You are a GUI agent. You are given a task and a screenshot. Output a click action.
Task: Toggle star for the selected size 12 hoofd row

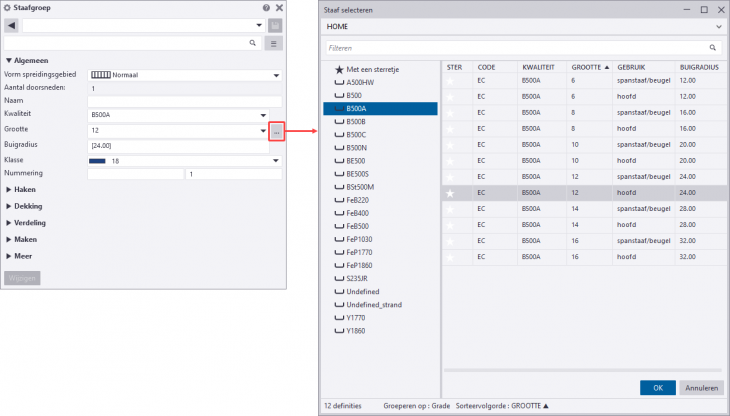[452, 193]
